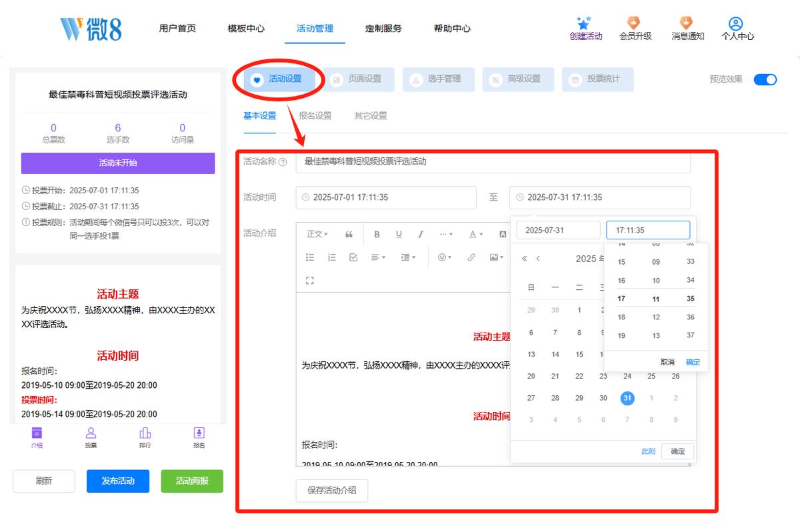800x532 pixels.
Task: Open 定制服务 in top navigation
Action: click(383, 29)
